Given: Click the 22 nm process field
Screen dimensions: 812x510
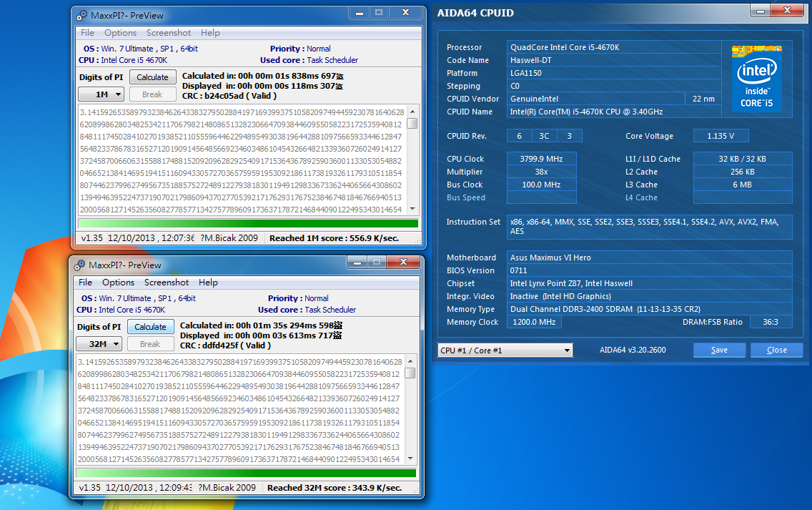Looking at the screenshot, I should [x=703, y=99].
